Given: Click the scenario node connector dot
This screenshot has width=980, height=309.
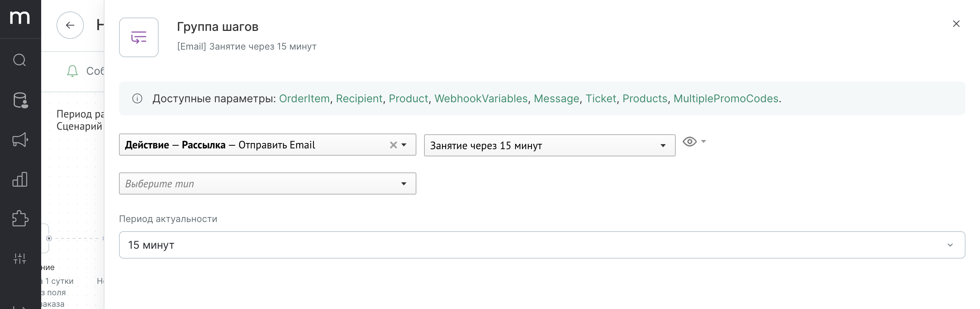Looking at the screenshot, I should click(x=49, y=238).
